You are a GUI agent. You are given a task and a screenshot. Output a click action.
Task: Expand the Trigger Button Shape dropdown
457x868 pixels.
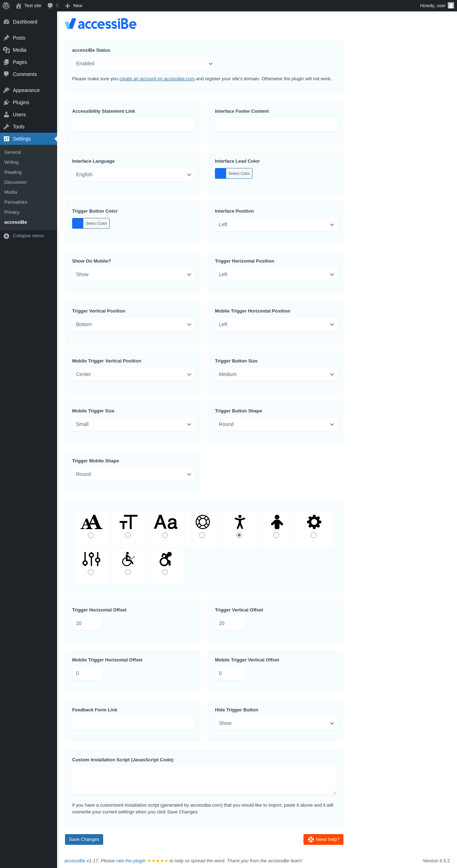click(x=276, y=424)
